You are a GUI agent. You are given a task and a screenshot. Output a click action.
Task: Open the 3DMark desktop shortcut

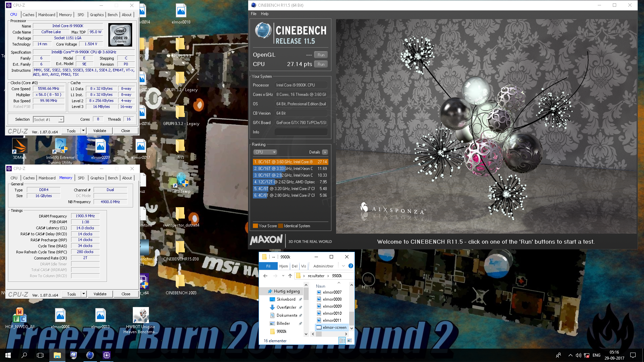[20, 149]
